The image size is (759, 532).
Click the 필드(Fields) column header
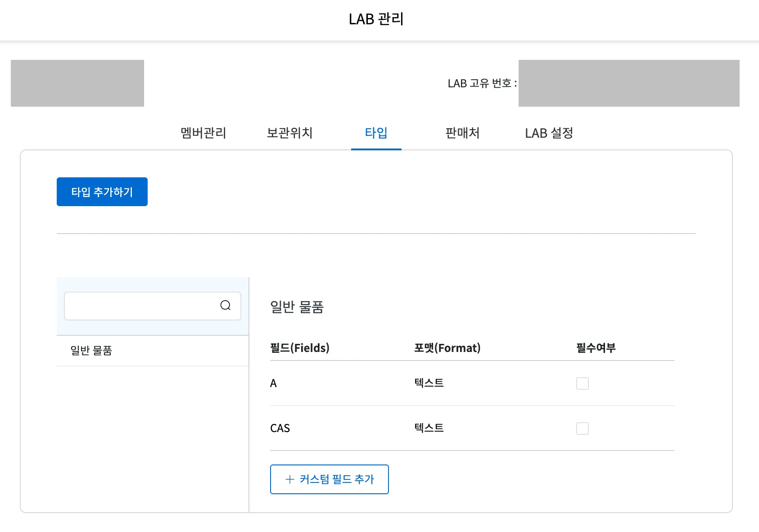299,348
